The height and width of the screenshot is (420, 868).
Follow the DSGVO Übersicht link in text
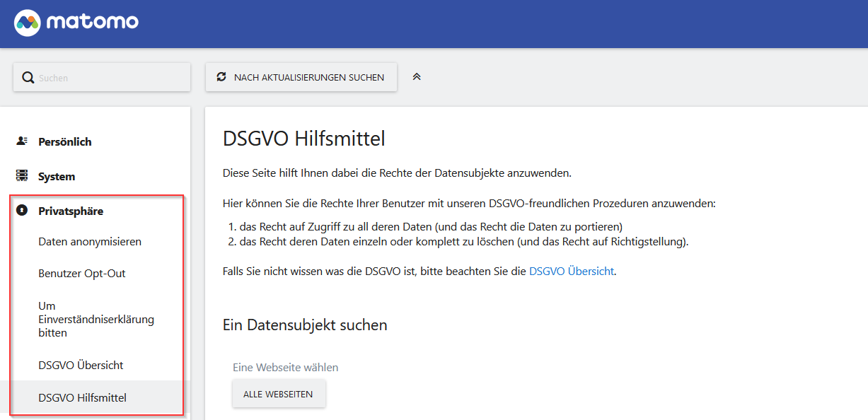point(572,271)
